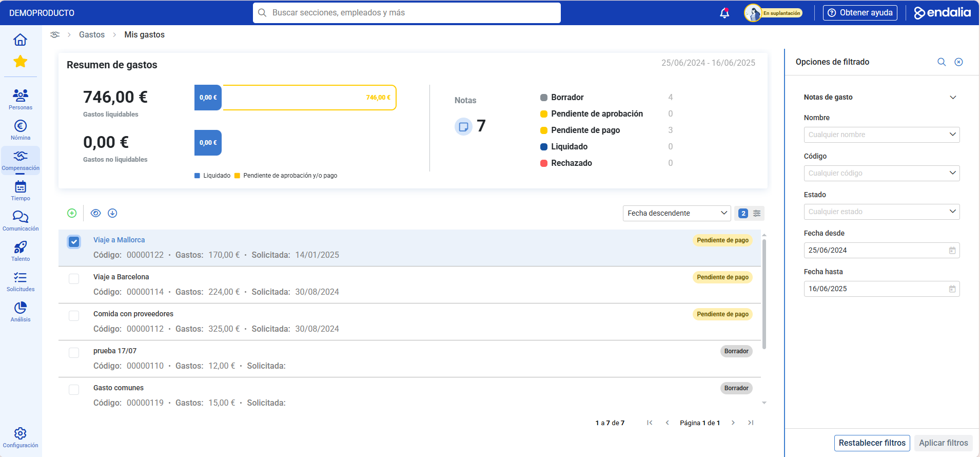Toggle the filter options sliders icon
The height and width of the screenshot is (457, 980).
tap(757, 213)
